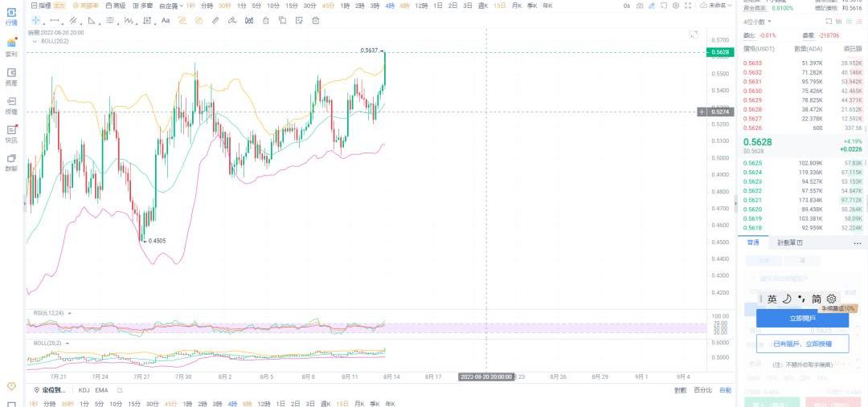868x407 pixels.
Task: Open the 4位小數 decimal precision dropdown
Action: (757, 22)
